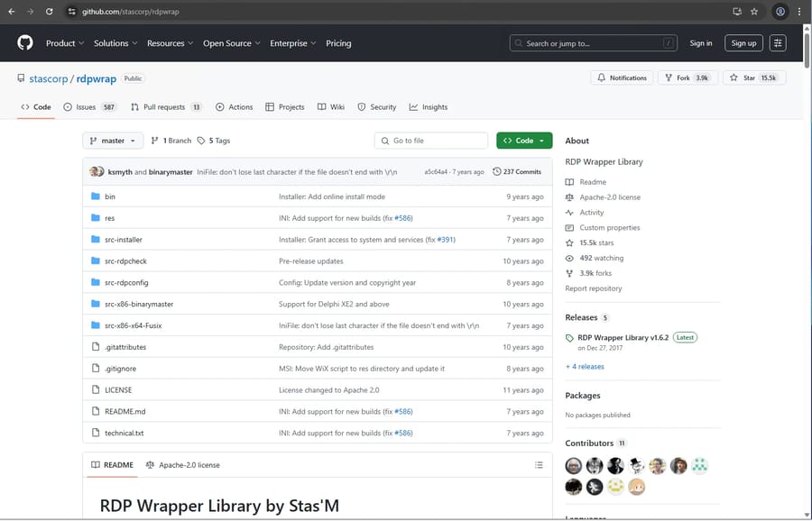The width and height of the screenshot is (812, 521).
Task: Expand the master branch dropdown
Action: click(113, 141)
